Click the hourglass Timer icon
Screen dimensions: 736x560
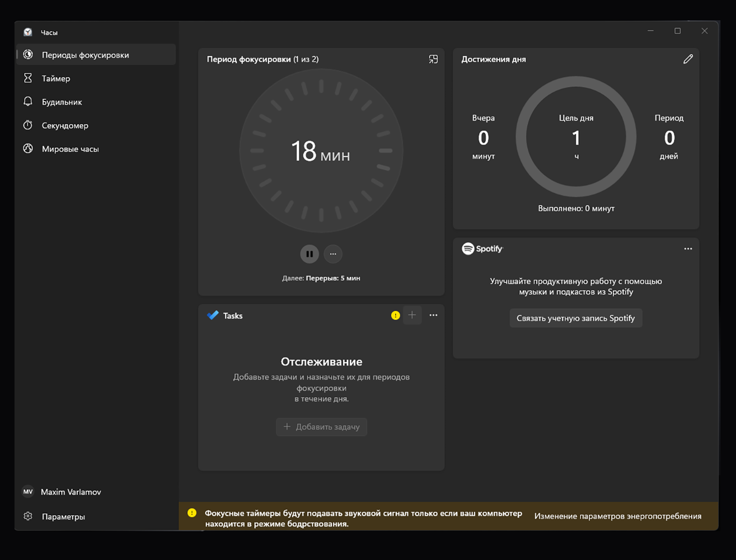tap(28, 78)
